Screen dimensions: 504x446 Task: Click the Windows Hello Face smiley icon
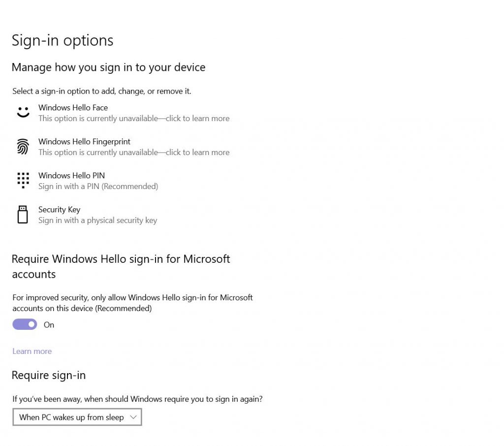(x=23, y=112)
